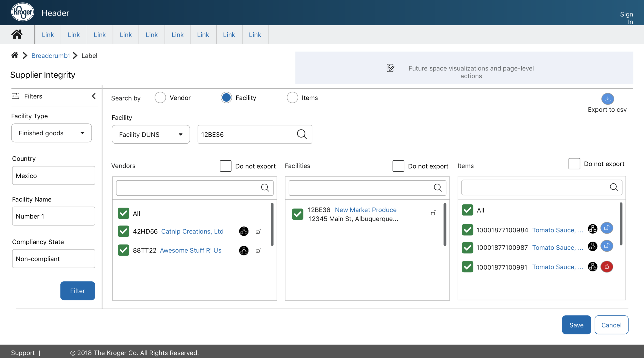Check Do not export for Facilities
Screen dimensions: 644x358
[398, 166]
